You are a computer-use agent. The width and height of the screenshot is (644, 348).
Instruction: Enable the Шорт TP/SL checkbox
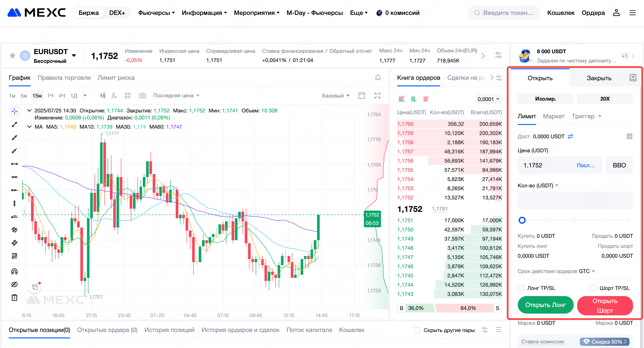pyautogui.click(x=593, y=288)
